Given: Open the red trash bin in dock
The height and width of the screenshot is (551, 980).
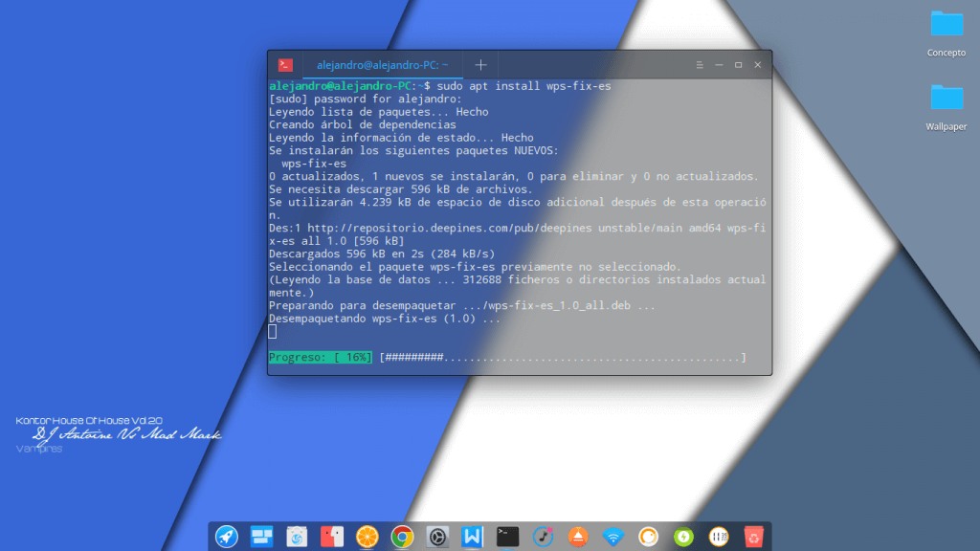Looking at the screenshot, I should click(754, 537).
